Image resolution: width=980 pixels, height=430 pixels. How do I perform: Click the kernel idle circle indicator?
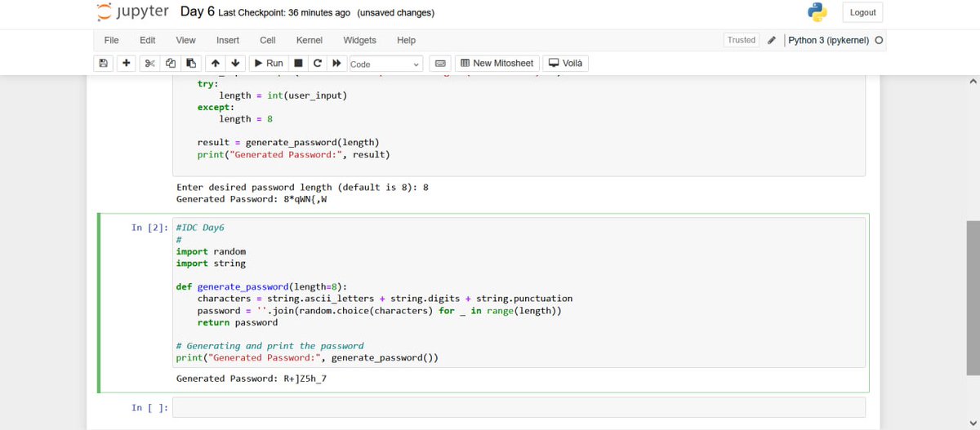coord(879,40)
